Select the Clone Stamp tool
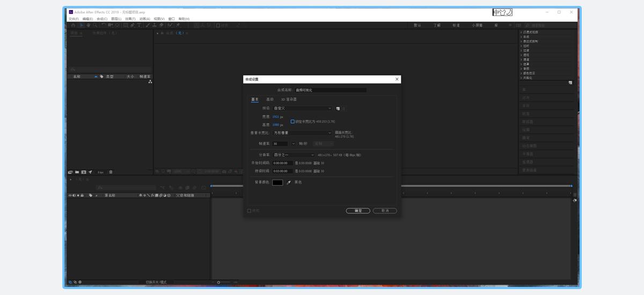The height and width of the screenshot is (295, 644). [x=155, y=25]
